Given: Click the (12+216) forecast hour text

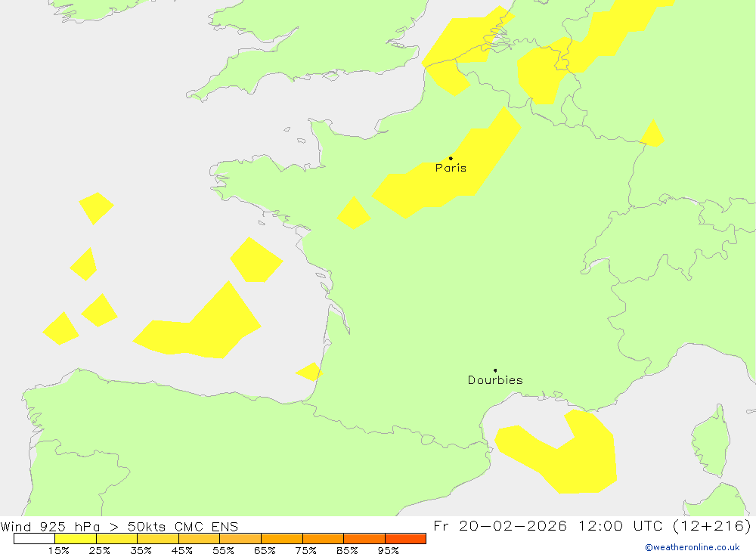Looking at the screenshot, I should (x=712, y=526).
